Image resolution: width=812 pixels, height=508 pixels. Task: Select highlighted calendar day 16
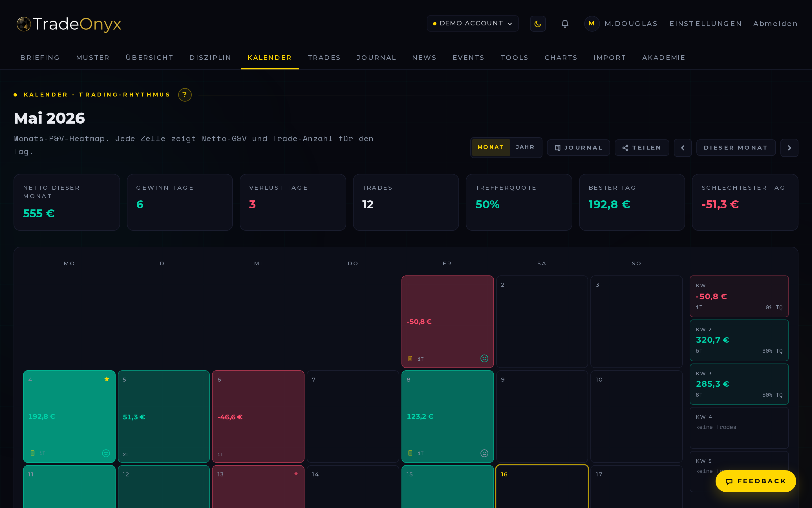542,487
